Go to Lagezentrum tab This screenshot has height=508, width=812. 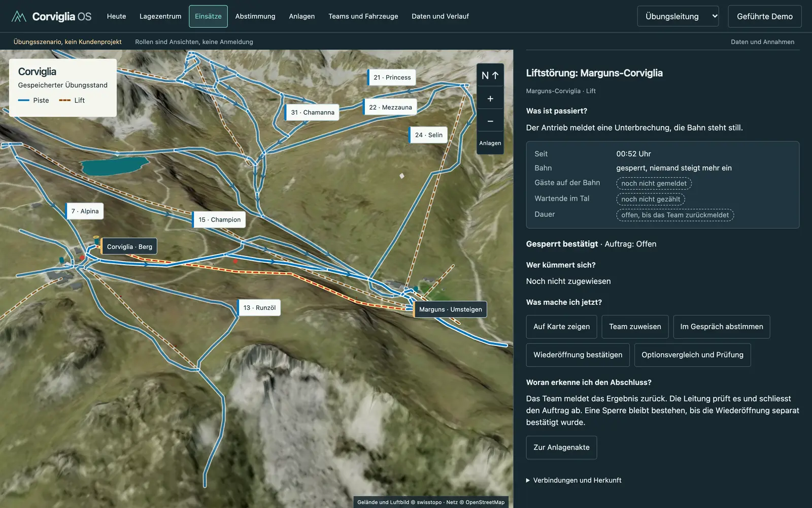pos(160,16)
